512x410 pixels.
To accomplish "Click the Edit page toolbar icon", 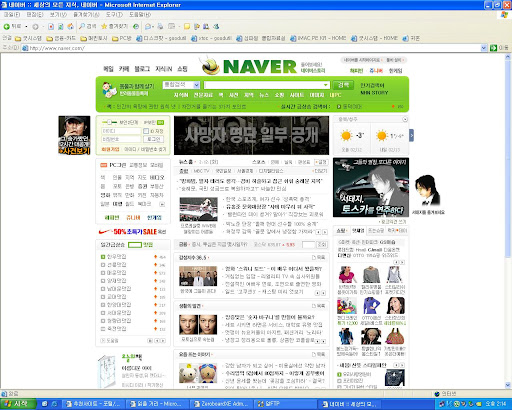I will click(x=172, y=26).
